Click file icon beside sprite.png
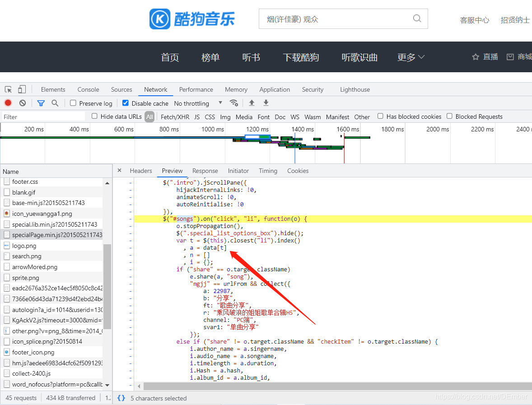The image size is (532, 405). [x=6, y=278]
